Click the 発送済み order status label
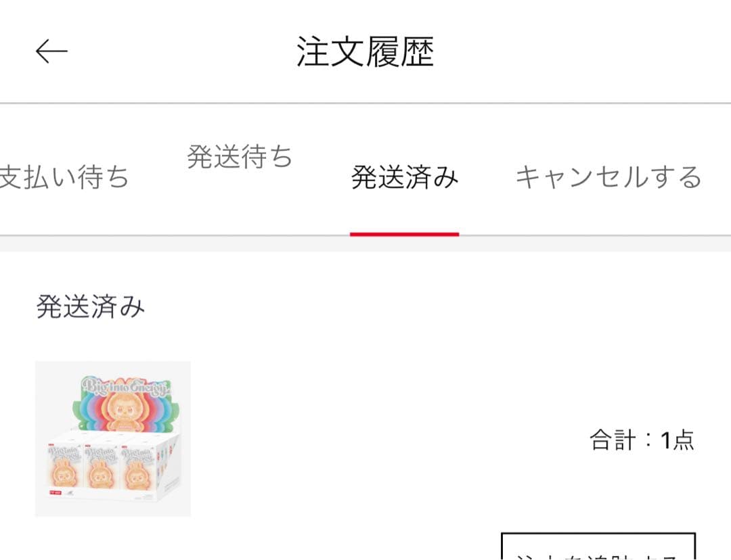 click(x=91, y=306)
